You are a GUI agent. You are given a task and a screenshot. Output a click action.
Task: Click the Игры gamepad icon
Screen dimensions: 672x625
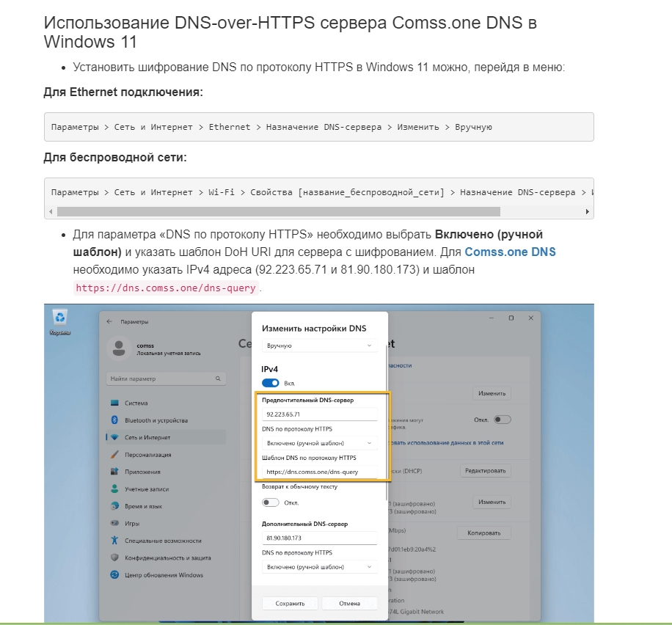pos(114,523)
